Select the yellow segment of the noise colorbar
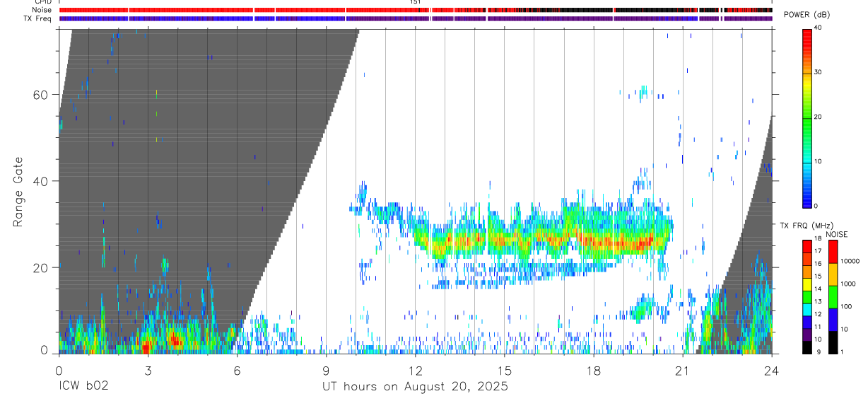The height and width of the screenshot is (401, 868). [x=833, y=274]
